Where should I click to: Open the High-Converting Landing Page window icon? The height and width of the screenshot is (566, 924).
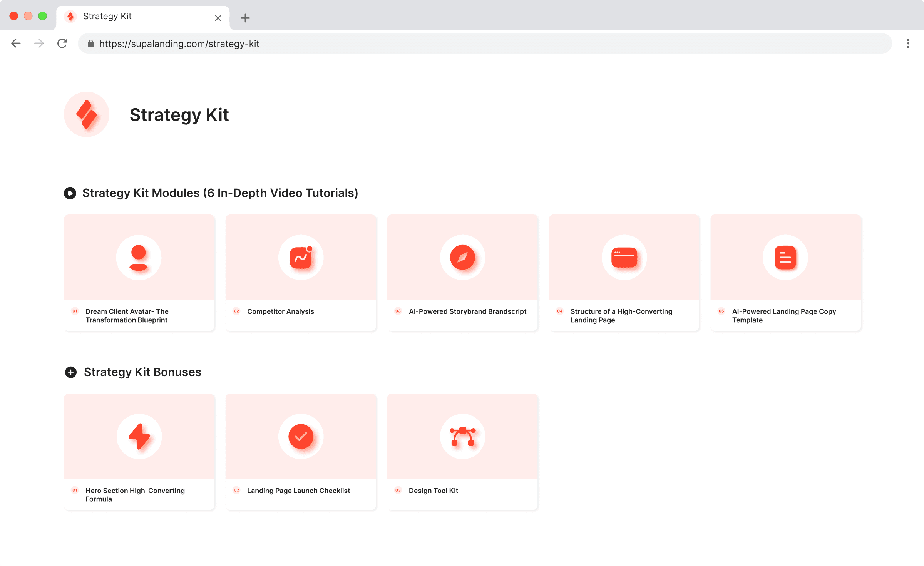tap(624, 258)
